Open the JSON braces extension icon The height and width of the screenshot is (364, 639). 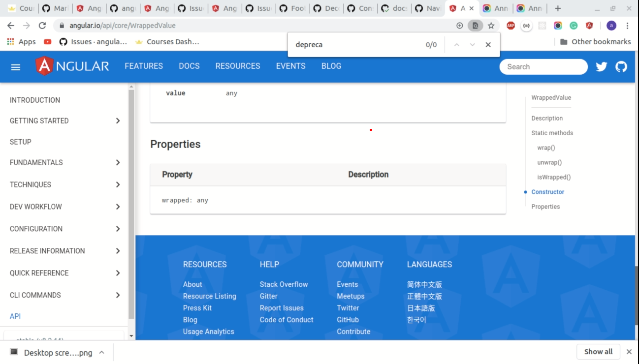tap(526, 26)
